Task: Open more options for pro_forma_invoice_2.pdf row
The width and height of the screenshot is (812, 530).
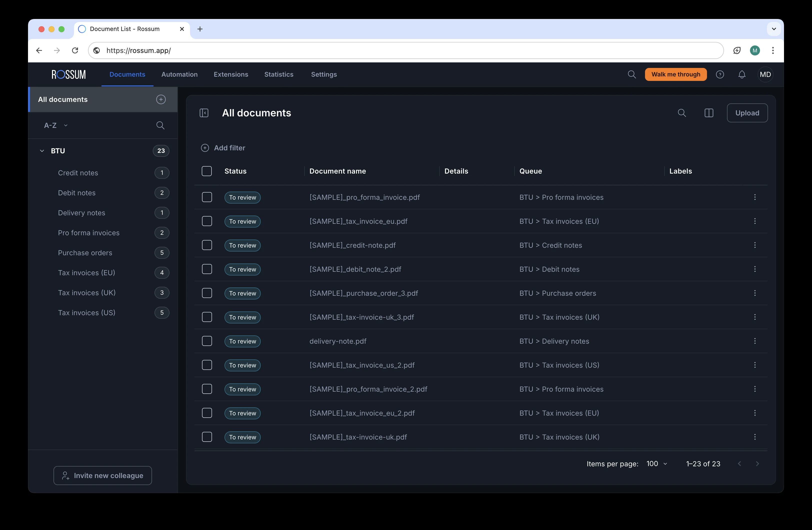Action: [755, 389]
